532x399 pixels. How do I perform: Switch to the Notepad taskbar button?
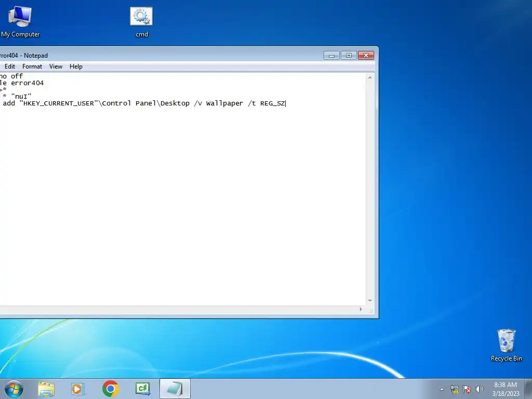click(x=175, y=389)
